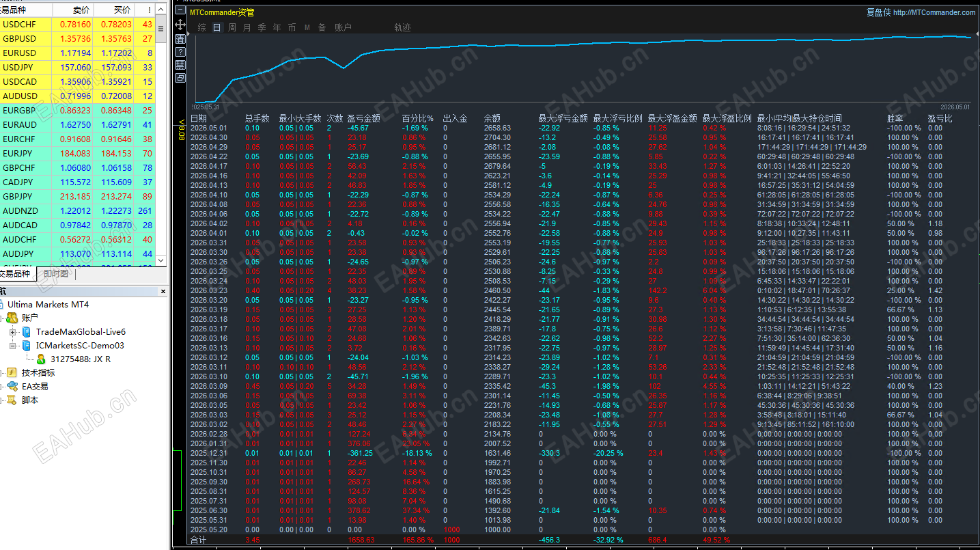The width and height of the screenshot is (980, 550).
Task: Click the 技术指标 indicator icon
Action: [12, 372]
